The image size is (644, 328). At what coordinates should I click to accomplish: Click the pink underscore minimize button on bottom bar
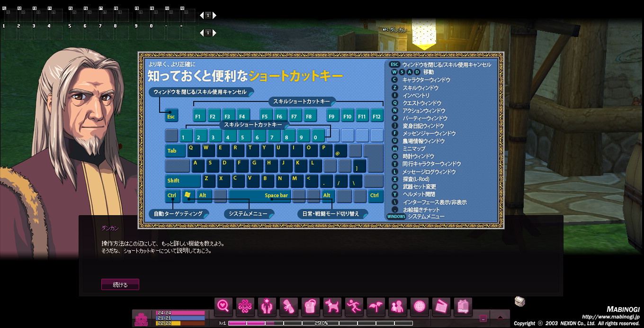(x=483, y=319)
